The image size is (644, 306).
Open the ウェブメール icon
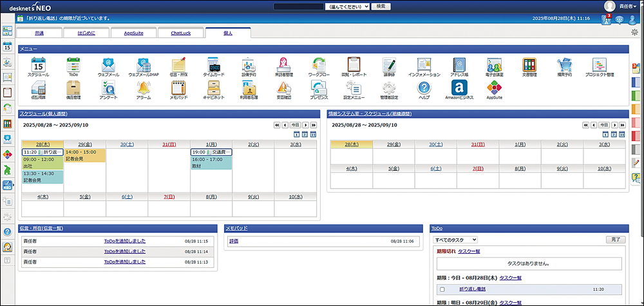tap(108, 65)
